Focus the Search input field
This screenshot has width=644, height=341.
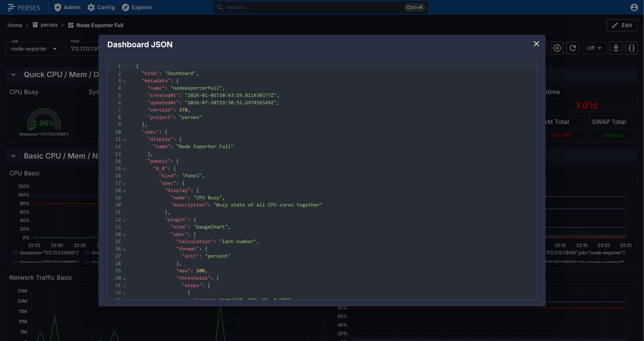coord(313,8)
